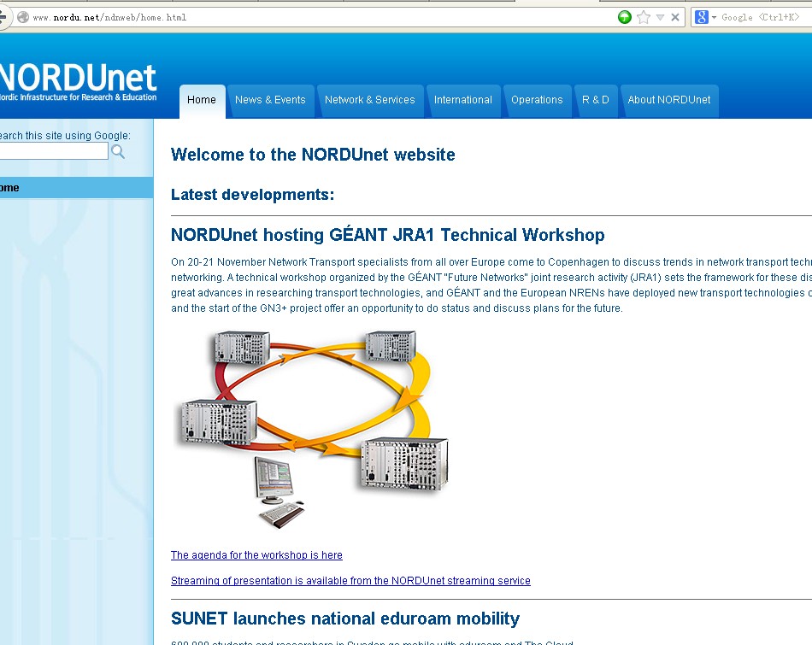This screenshot has height=645, width=812.
Task: Stop loading with the X icon
Action: click(674, 17)
